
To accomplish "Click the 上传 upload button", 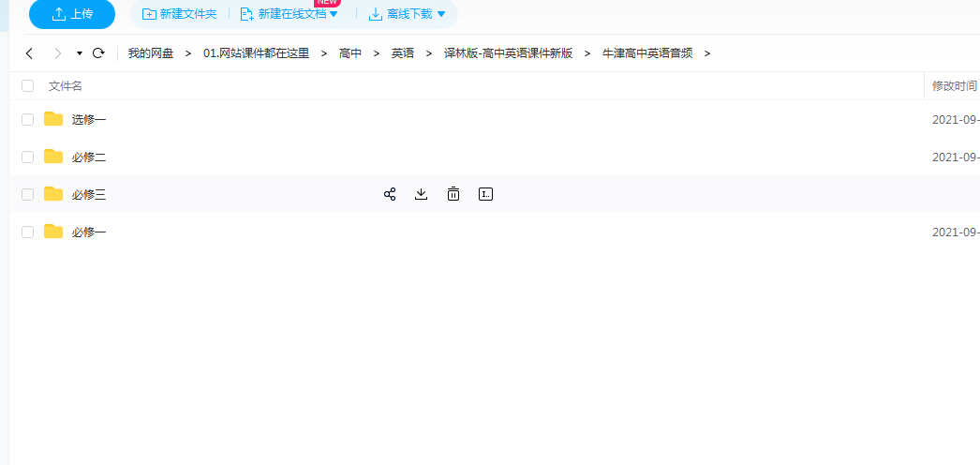I will point(72,14).
